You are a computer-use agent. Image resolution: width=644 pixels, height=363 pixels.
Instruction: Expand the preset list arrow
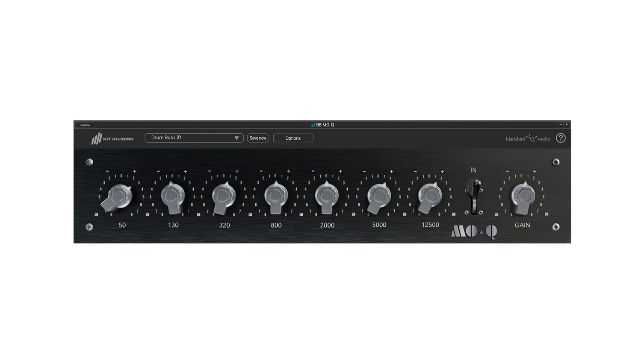[236, 138]
